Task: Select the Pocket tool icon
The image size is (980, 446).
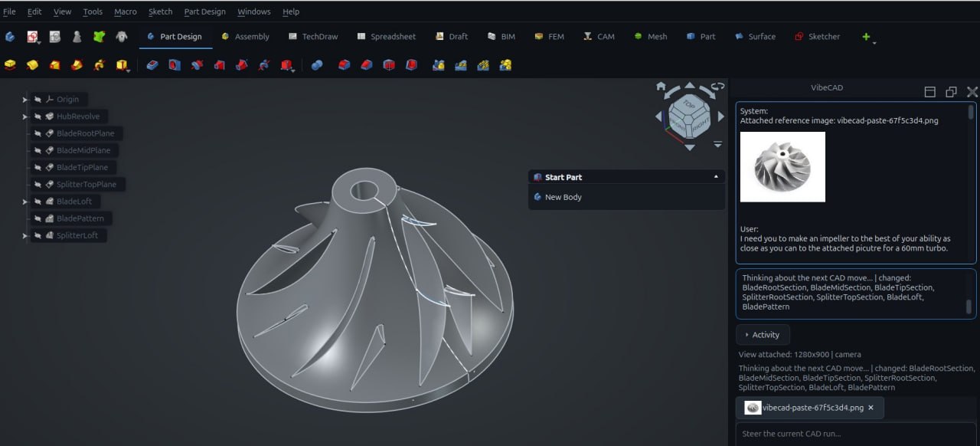Action: pyautogui.click(x=152, y=65)
